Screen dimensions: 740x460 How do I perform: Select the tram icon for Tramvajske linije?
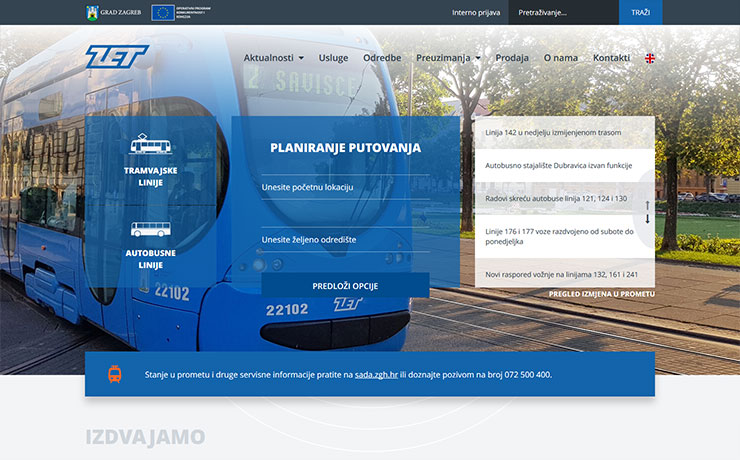pos(150,145)
